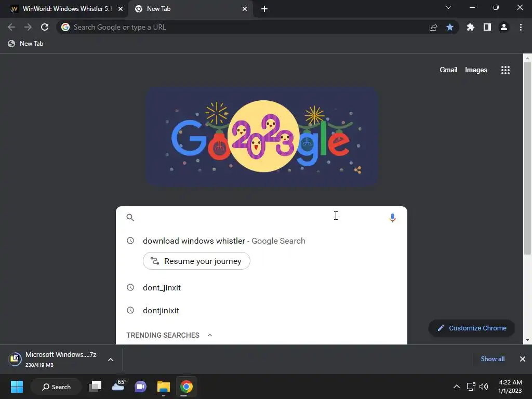Open the volume speaker icon
Viewport: 532px width, 399px height.
coord(484,387)
